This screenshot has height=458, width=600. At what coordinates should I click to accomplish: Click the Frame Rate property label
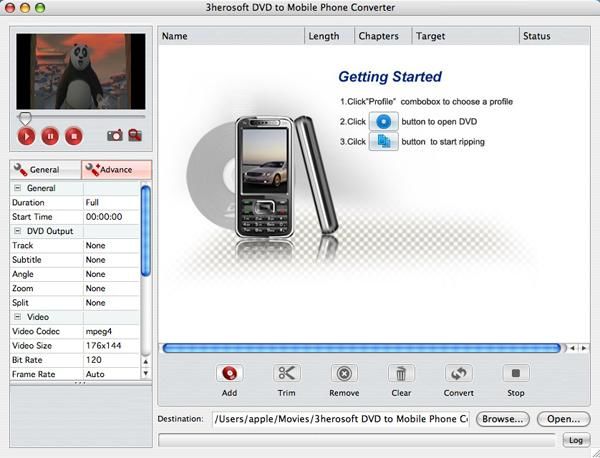coord(34,374)
